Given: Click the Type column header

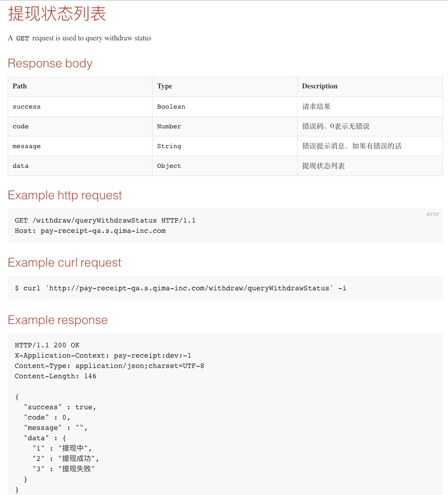Looking at the screenshot, I should 165,86.
